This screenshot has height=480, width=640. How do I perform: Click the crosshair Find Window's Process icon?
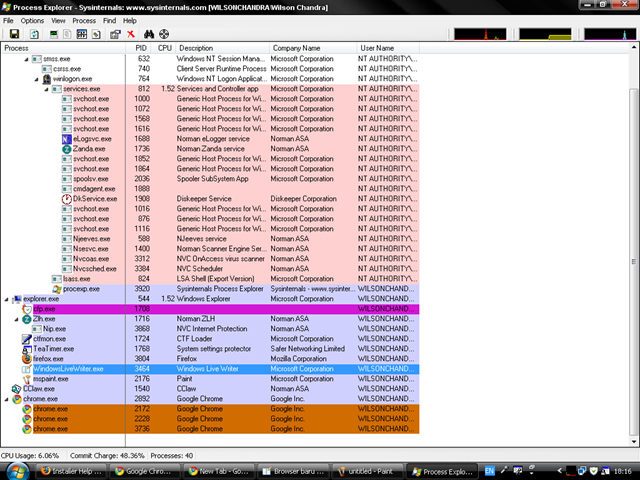tap(165, 34)
